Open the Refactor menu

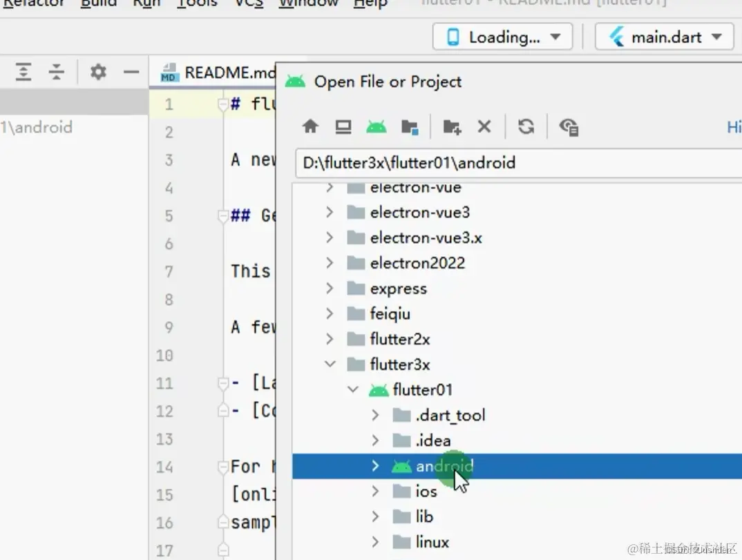(32, 3)
